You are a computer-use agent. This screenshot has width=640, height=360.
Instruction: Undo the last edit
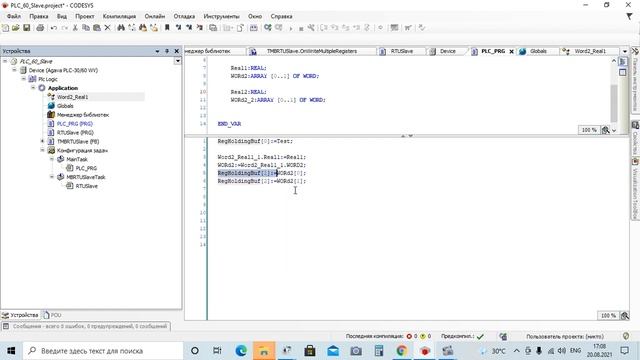click(54, 28)
